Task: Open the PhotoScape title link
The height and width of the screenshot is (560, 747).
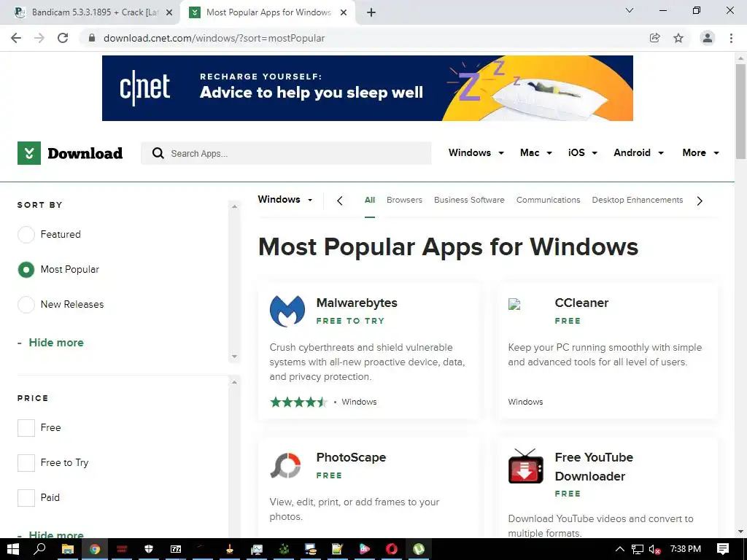Action: click(x=351, y=457)
